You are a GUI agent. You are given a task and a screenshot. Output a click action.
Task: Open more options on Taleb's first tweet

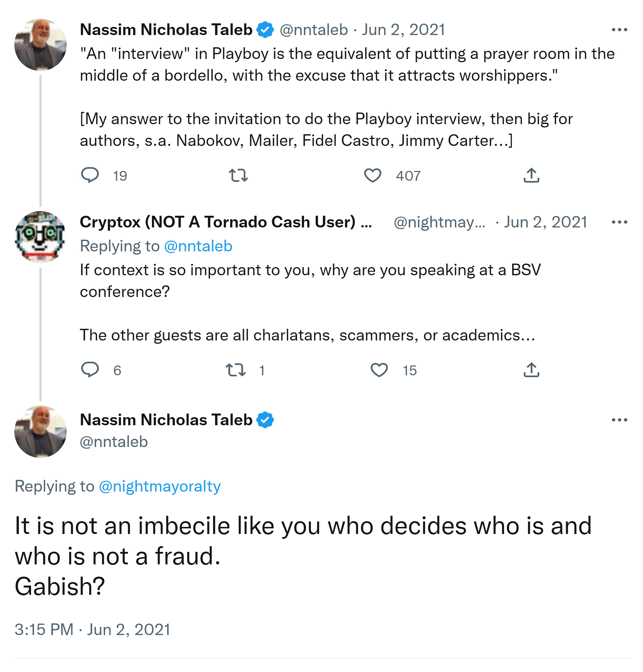click(619, 30)
